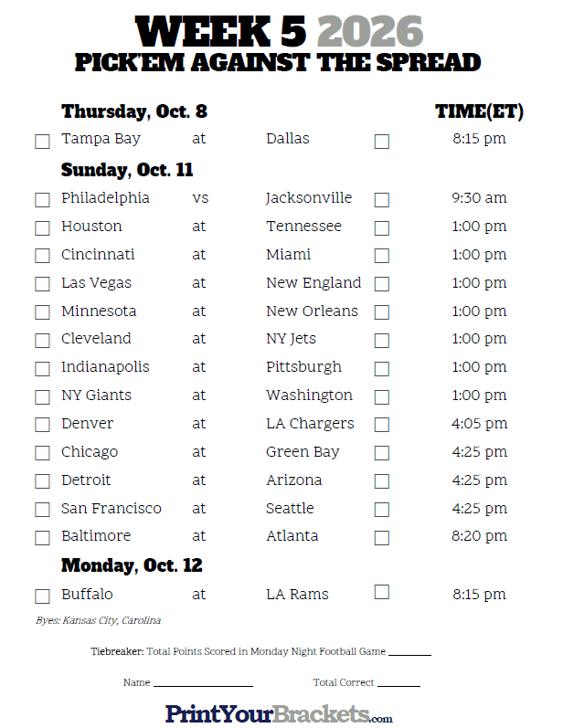The width and height of the screenshot is (563, 728).
Task: Select the Houston checkbox
Action: [x=42, y=228]
